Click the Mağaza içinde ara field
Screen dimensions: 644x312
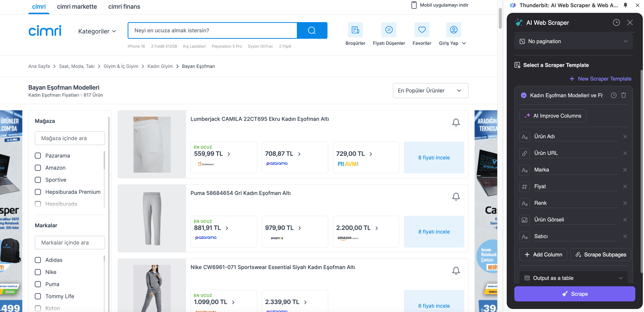click(70, 138)
